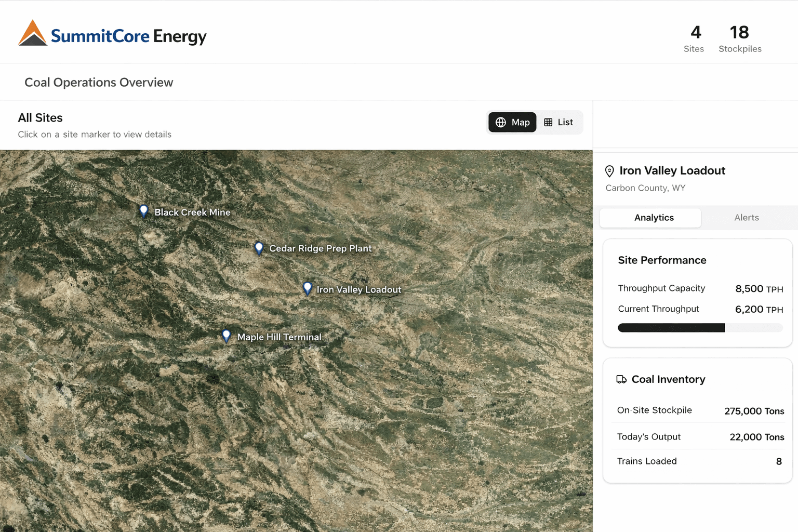Screen dimensions: 798x532
Task: Open Maple Hill Terminal site details
Action: (x=226, y=336)
